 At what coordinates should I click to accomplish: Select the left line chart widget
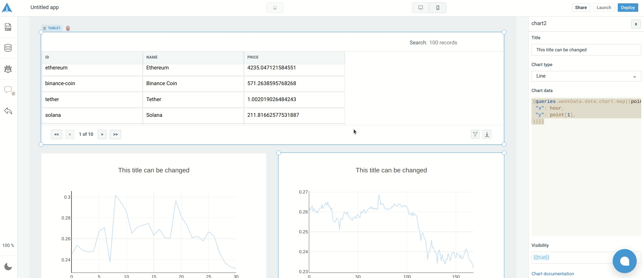coord(154,216)
